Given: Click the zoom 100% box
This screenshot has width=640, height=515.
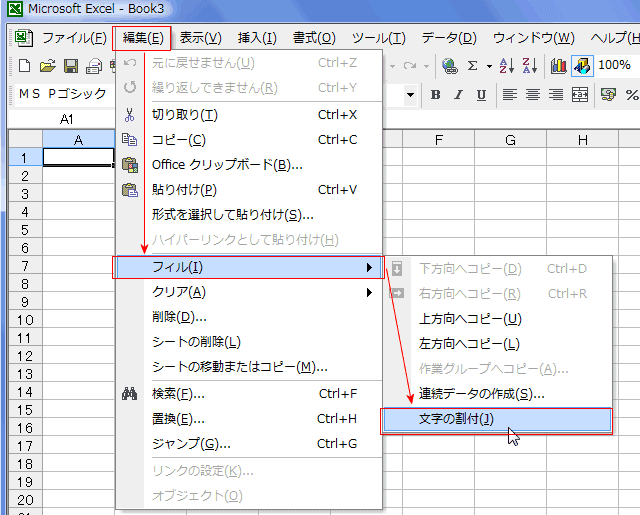Looking at the screenshot, I should pos(614,65).
